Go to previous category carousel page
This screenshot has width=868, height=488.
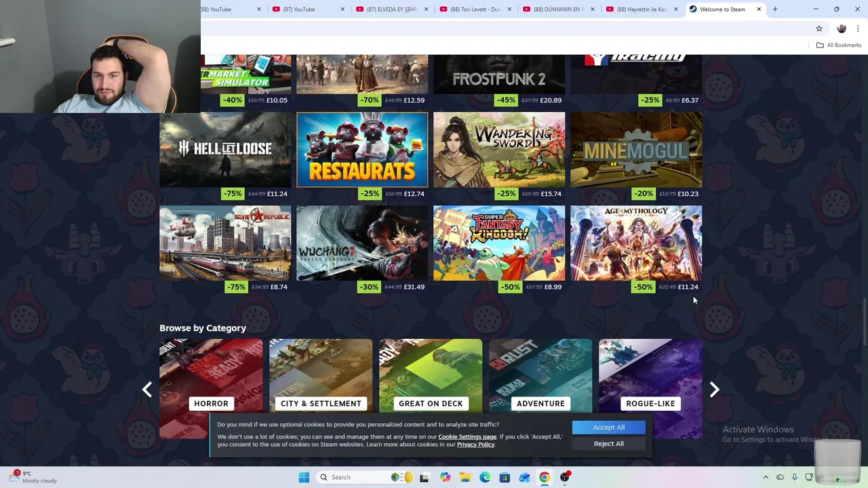tap(147, 389)
